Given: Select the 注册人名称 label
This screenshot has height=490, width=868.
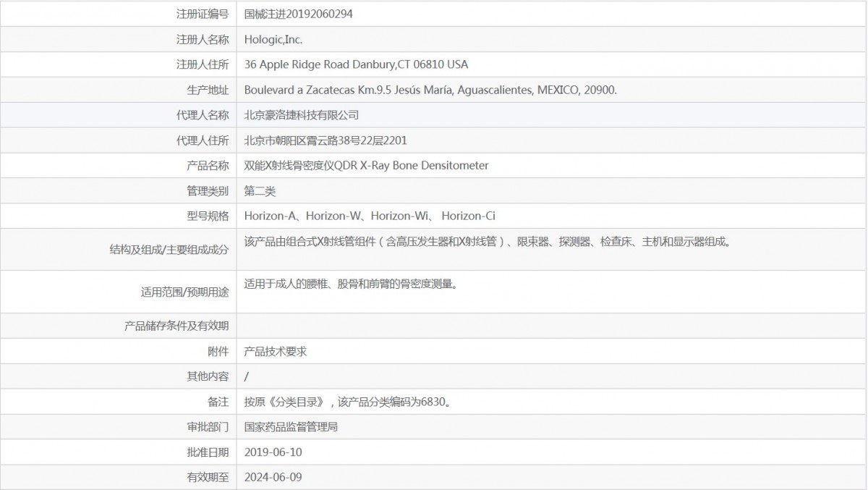Looking at the screenshot, I should [x=203, y=39].
